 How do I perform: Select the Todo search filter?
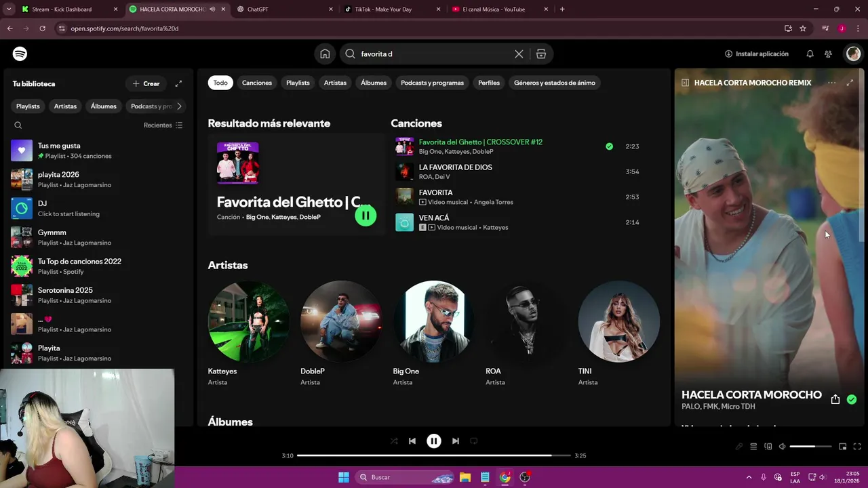point(220,83)
